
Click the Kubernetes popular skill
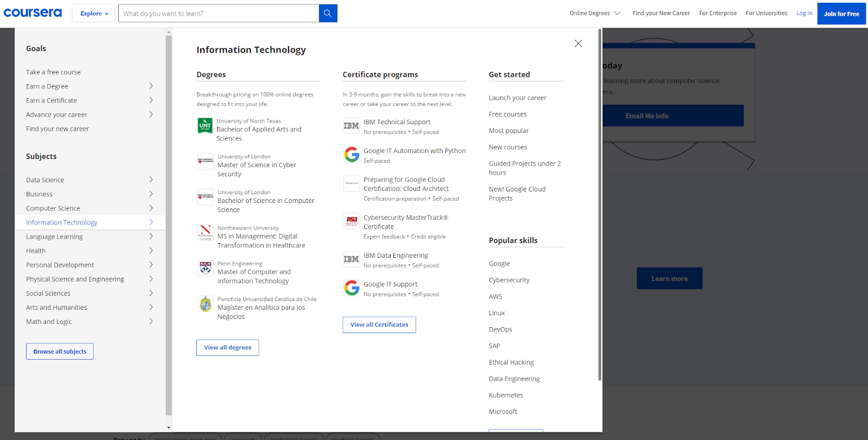(506, 396)
